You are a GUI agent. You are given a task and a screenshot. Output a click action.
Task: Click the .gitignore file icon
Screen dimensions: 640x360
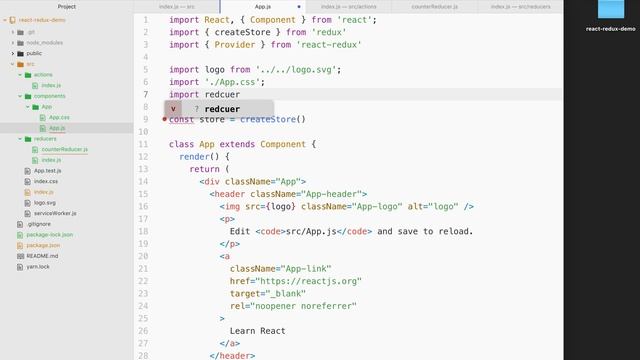pyautogui.click(x=20, y=224)
